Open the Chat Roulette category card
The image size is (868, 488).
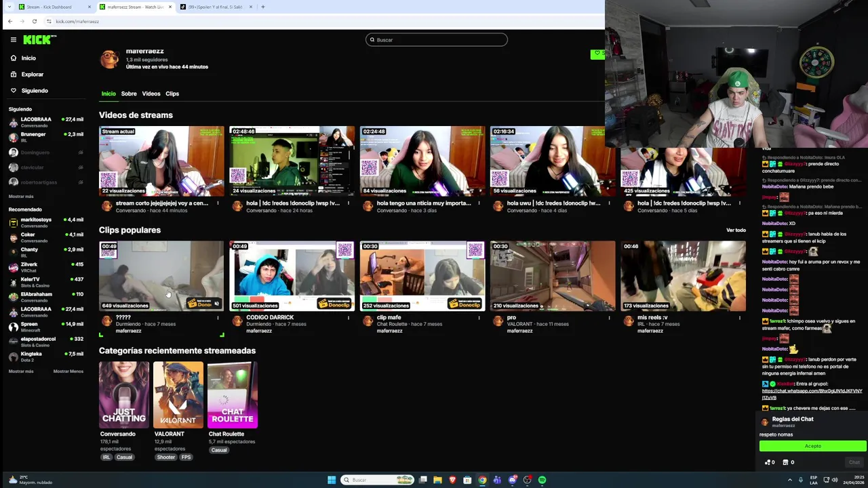(x=233, y=394)
